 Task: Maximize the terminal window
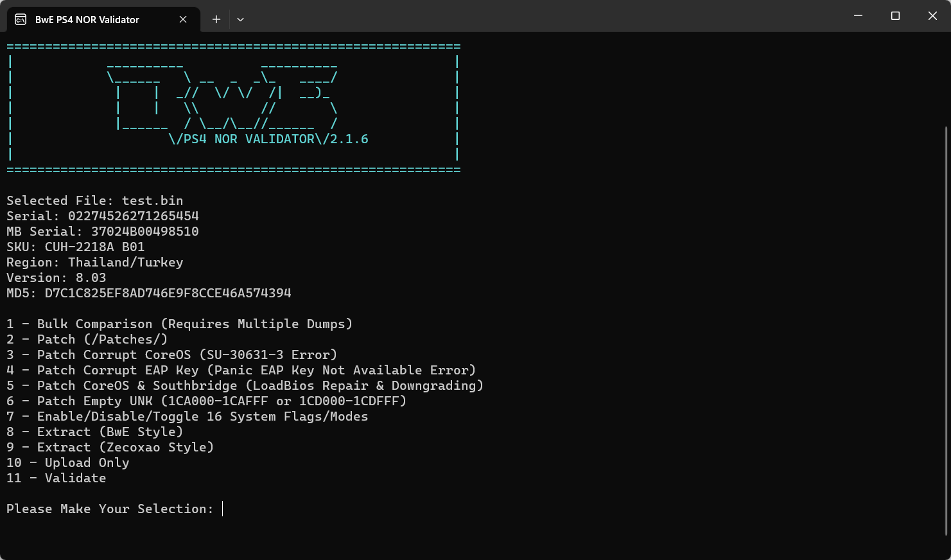click(x=895, y=15)
